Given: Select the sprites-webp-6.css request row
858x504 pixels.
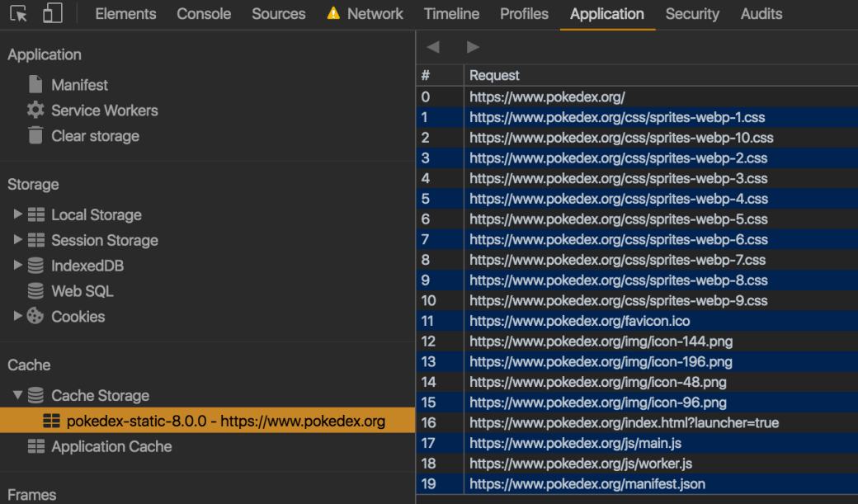Looking at the screenshot, I should tap(637, 239).
